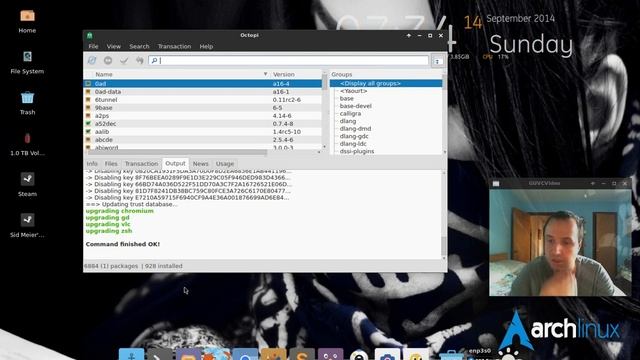Screen dimensions: 640x360
Task: Select the base group
Action: pos(347,98)
